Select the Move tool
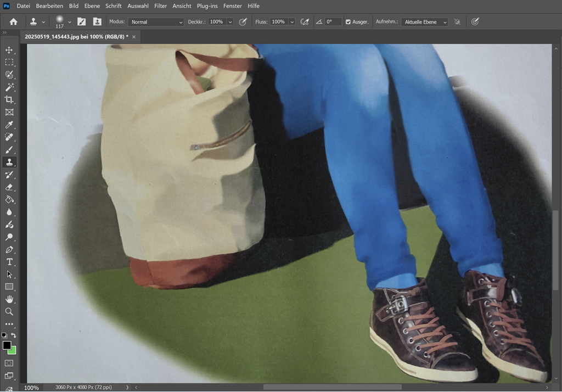This screenshot has height=392, width=562. point(9,50)
